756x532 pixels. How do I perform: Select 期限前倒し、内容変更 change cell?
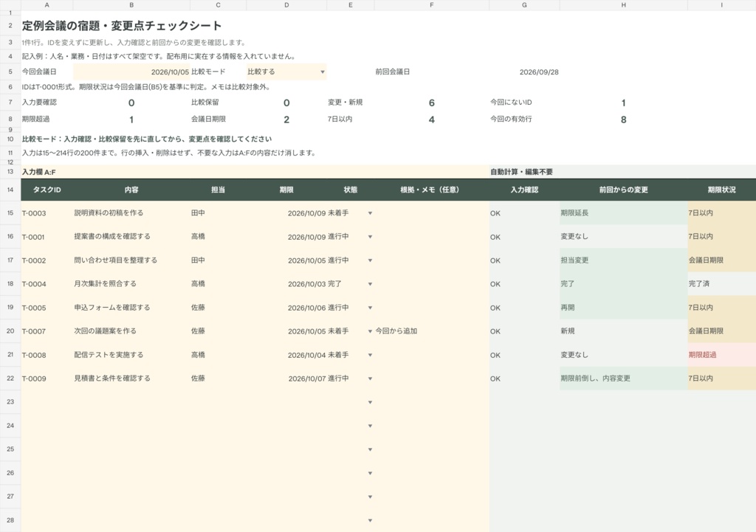[x=623, y=379]
